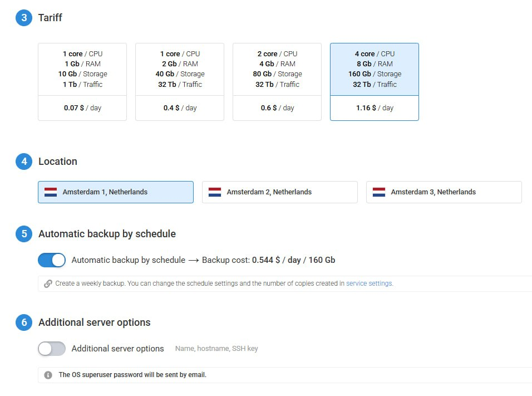Click the info icon near superuser password note
The width and height of the screenshot is (532, 396).
[48, 375]
